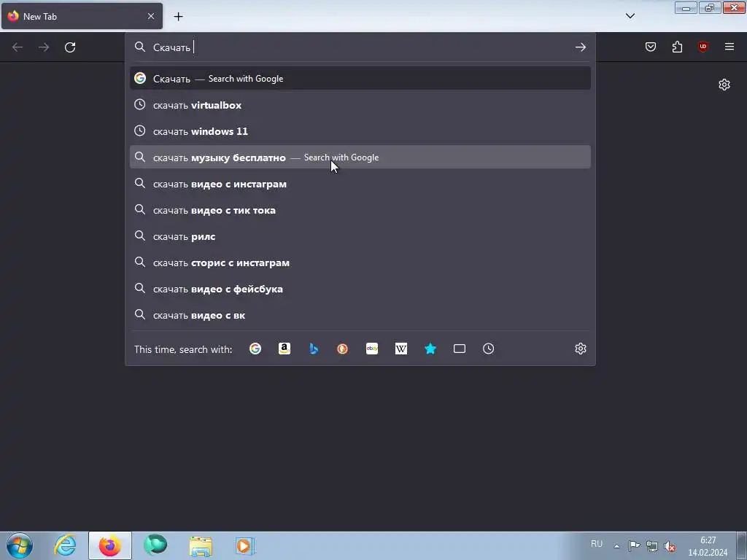Open the Firefox application menu
The width and height of the screenshot is (747, 560).
(729, 47)
